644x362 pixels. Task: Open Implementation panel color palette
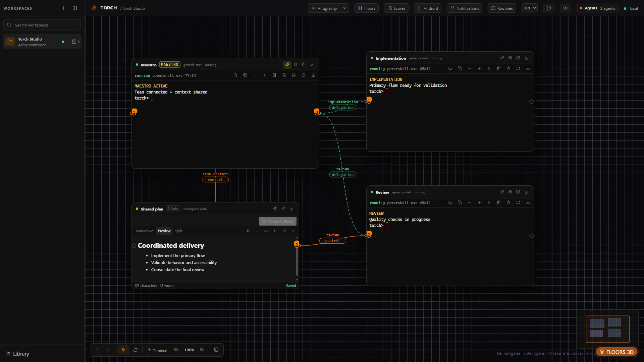pyautogui.click(x=518, y=58)
